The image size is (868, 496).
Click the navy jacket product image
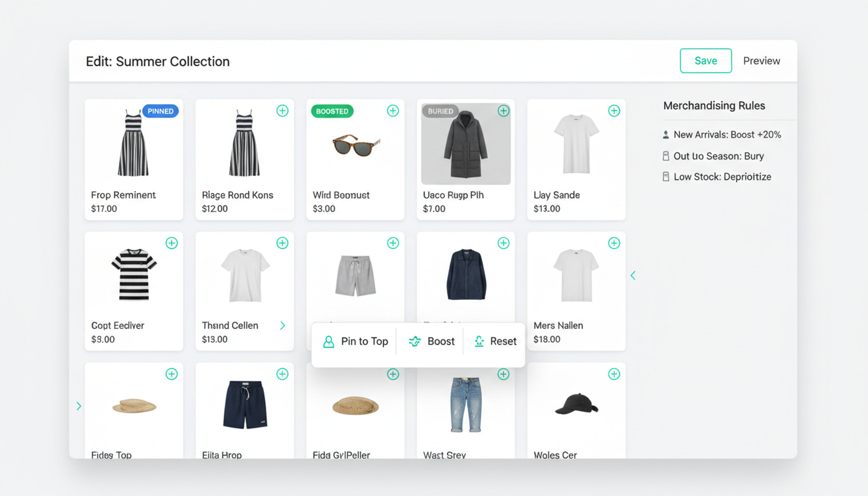[466, 275]
